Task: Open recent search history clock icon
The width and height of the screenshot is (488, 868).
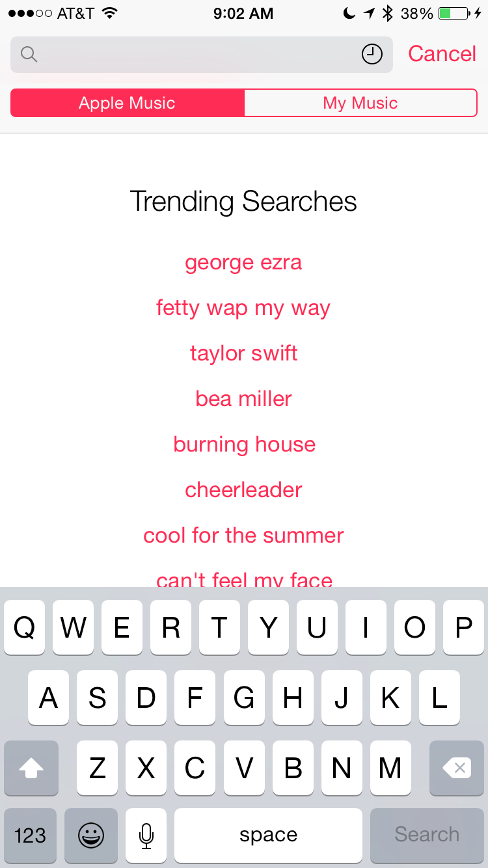Action: pyautogui.click(x=372, y=55)
